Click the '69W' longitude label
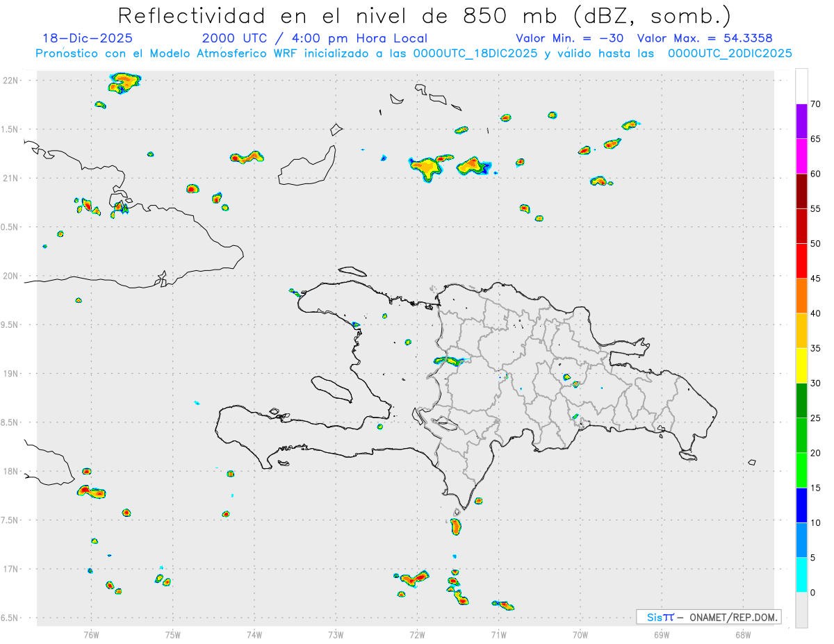The height and width of the screenshot is (644, 834). (x=662, y=634)
